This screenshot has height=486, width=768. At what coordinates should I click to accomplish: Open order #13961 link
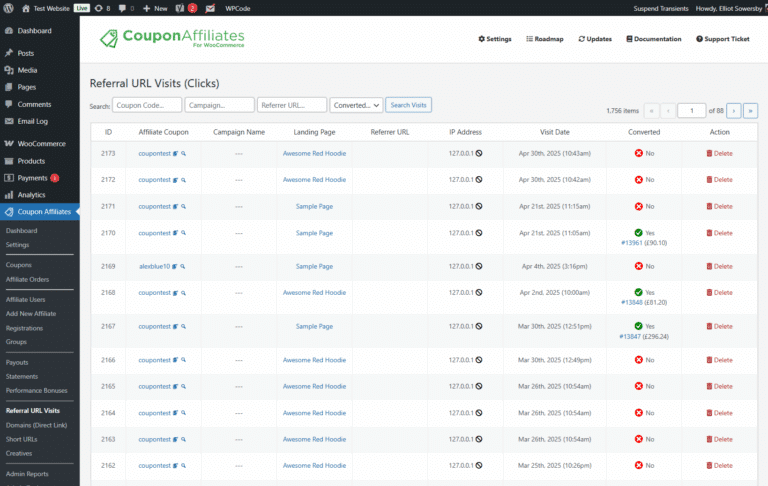point(632,243)
